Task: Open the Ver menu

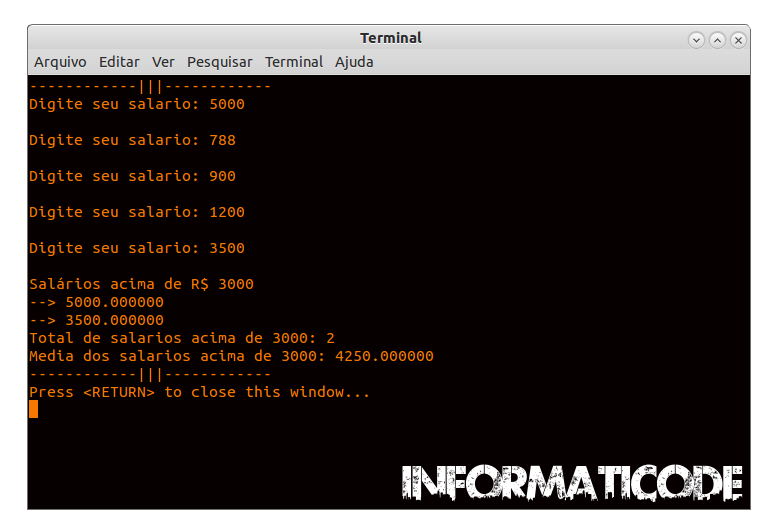Action: click(163, 62)
